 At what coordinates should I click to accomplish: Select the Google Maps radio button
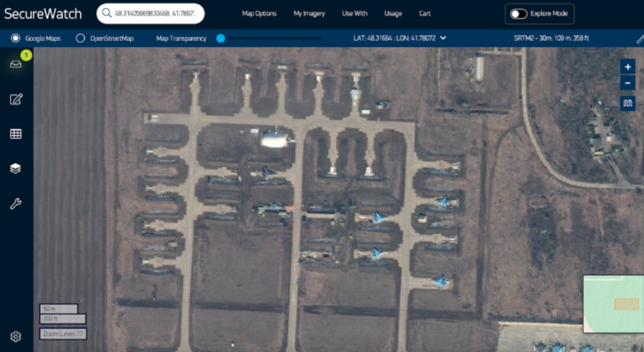coord(16,38)
